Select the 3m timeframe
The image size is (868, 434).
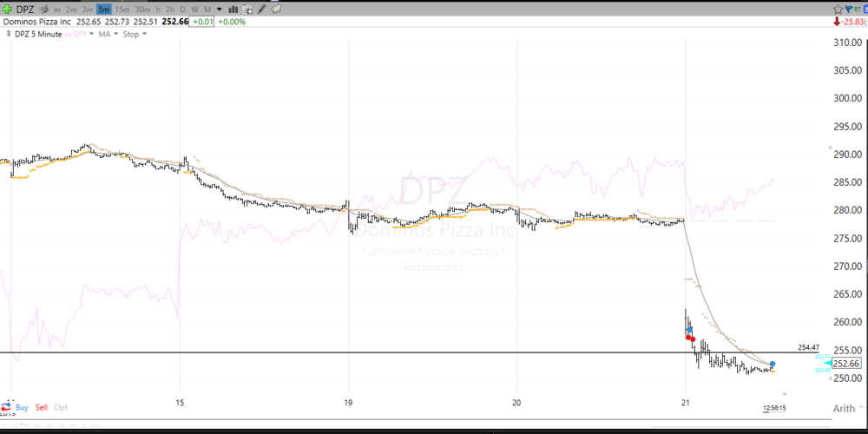click(88, 10)
